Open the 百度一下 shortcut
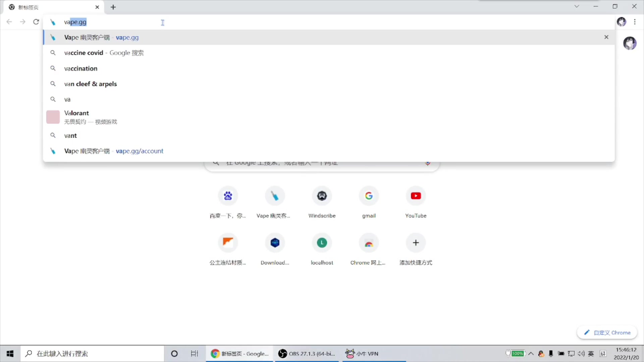Viewport: 644px width, 362px height. (228, 203)
